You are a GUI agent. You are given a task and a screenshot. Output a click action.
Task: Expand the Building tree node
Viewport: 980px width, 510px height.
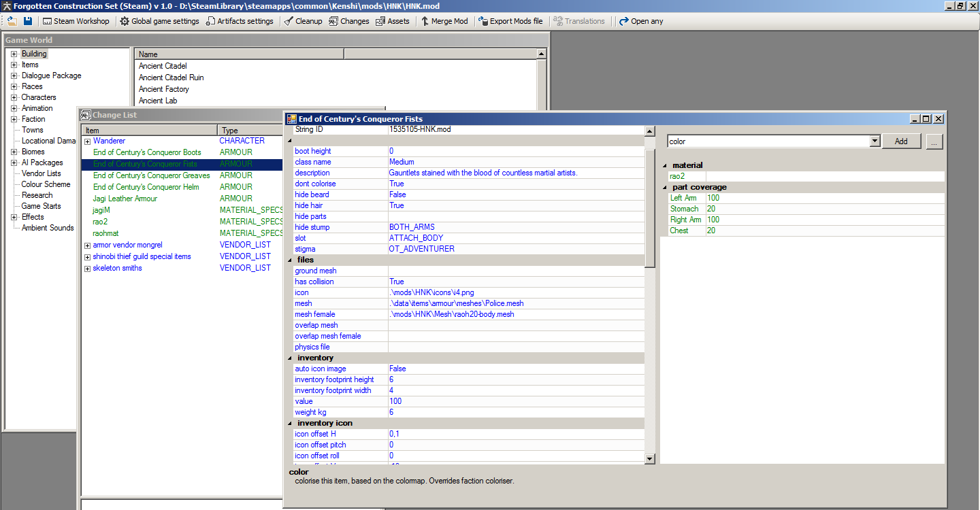(14, 54)
